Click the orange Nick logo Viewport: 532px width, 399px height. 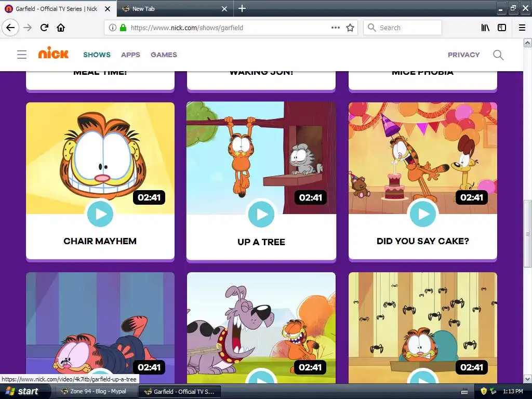pyautogui.click(x=54, y=53)
